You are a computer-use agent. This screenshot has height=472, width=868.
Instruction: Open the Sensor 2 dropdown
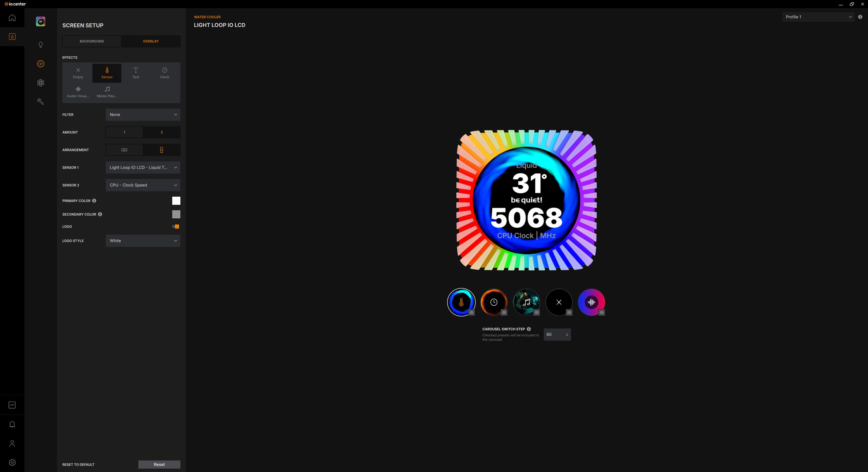coord(143,185)
